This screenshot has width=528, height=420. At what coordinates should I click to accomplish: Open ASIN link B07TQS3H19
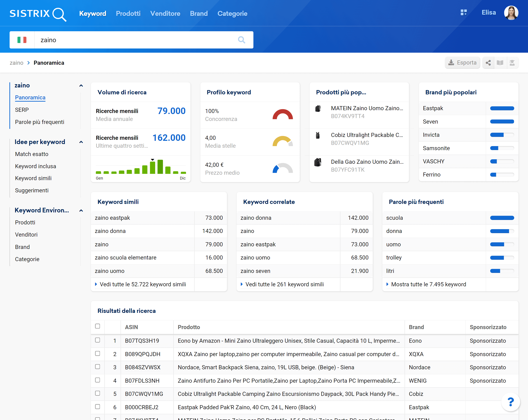[x=142, y=341]
